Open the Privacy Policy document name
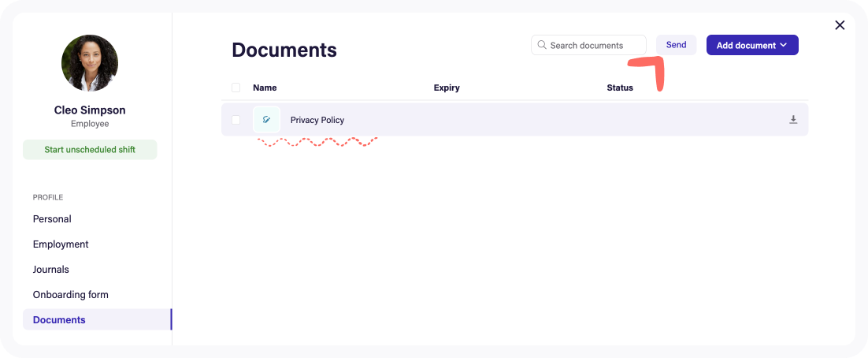Screen dimensions: 868x358 pyautogui.click(x=317, y=120)
